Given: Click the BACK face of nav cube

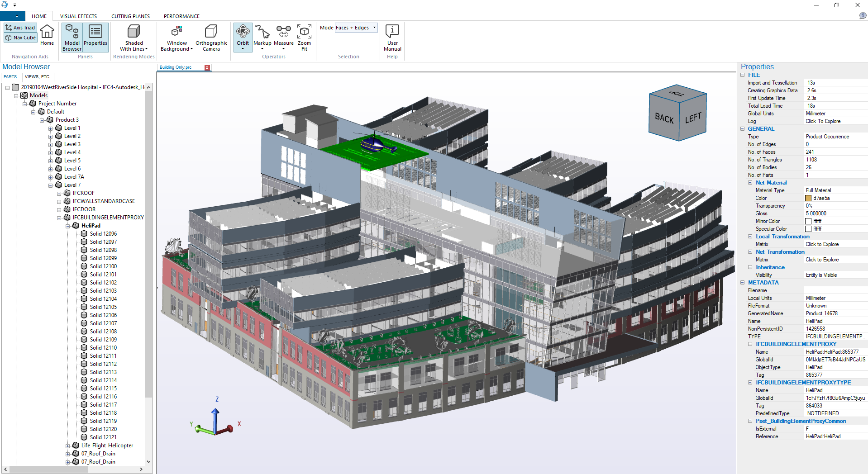Looking at the screenshot, I should click(x=664, y=118).
